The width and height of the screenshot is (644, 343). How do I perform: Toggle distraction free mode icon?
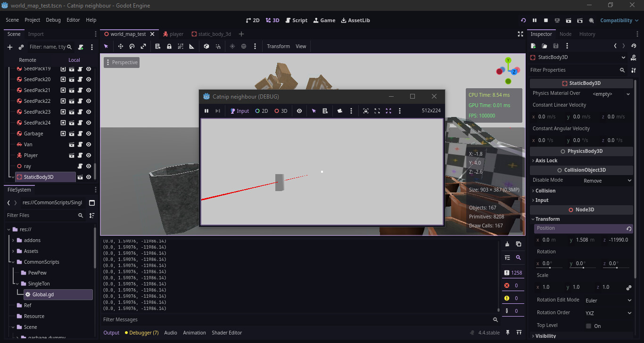click(520, 34)
